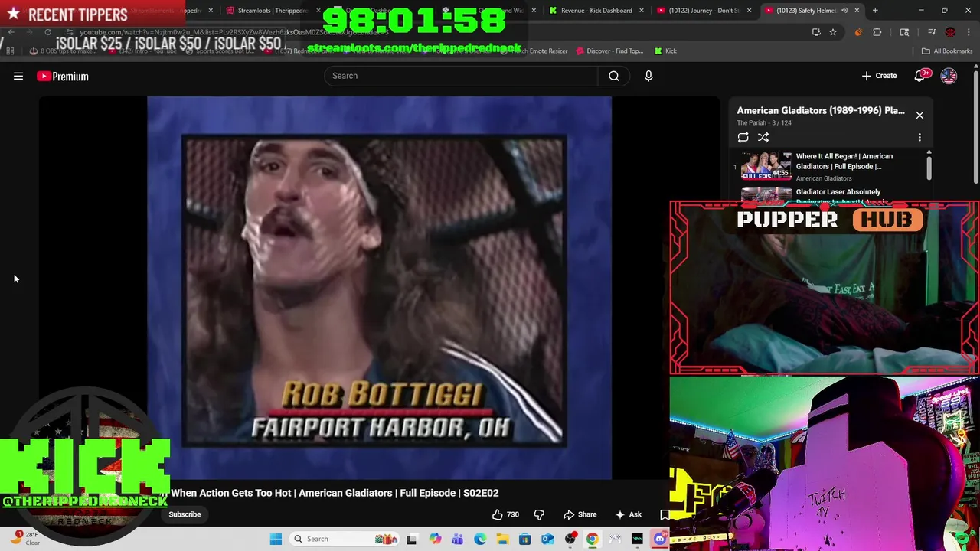Open Microsoft Teams on the taskbar
This screenshot has height=551, width=980.
pos(457,539)
